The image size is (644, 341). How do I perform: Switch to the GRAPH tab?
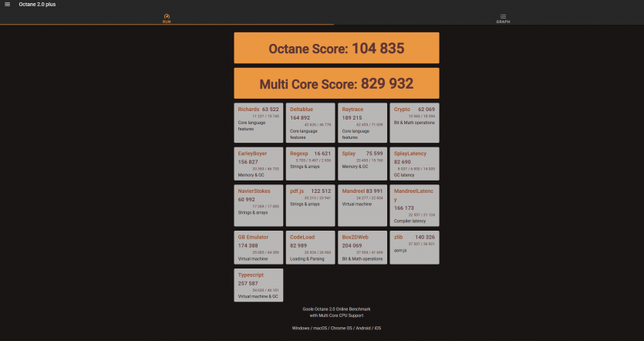click(503, 19)
